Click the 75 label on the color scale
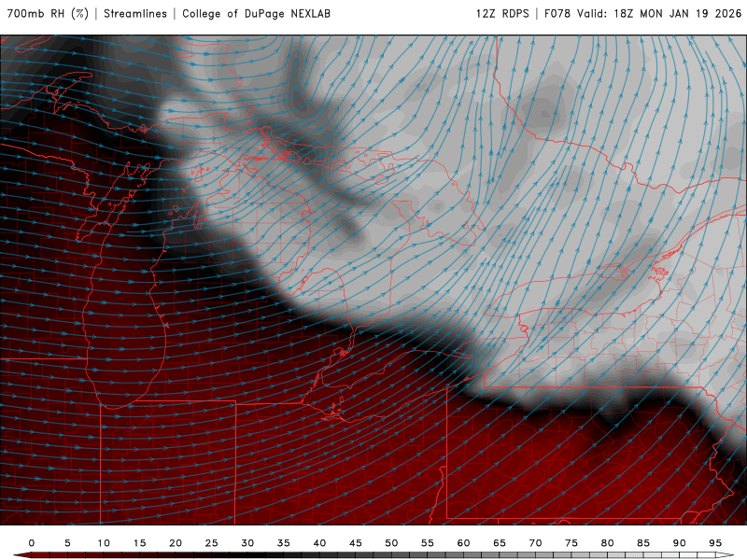Image resolution: width=747 pixels, height=560 pixels. click(571, 543)
